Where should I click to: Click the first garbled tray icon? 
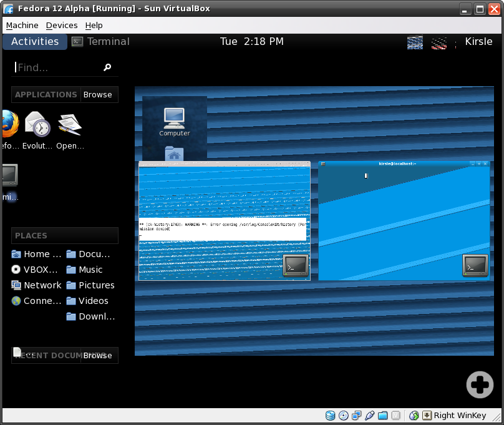click(415, 42)
